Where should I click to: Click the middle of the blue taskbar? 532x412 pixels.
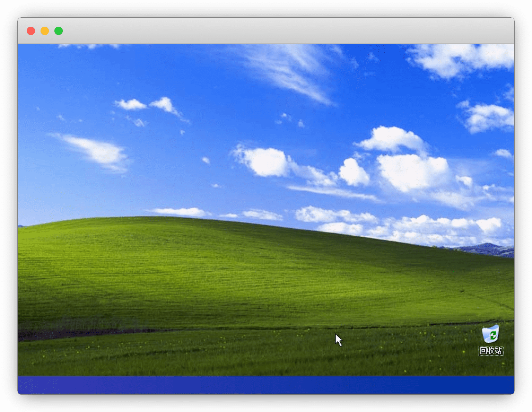tap(266, 385)
